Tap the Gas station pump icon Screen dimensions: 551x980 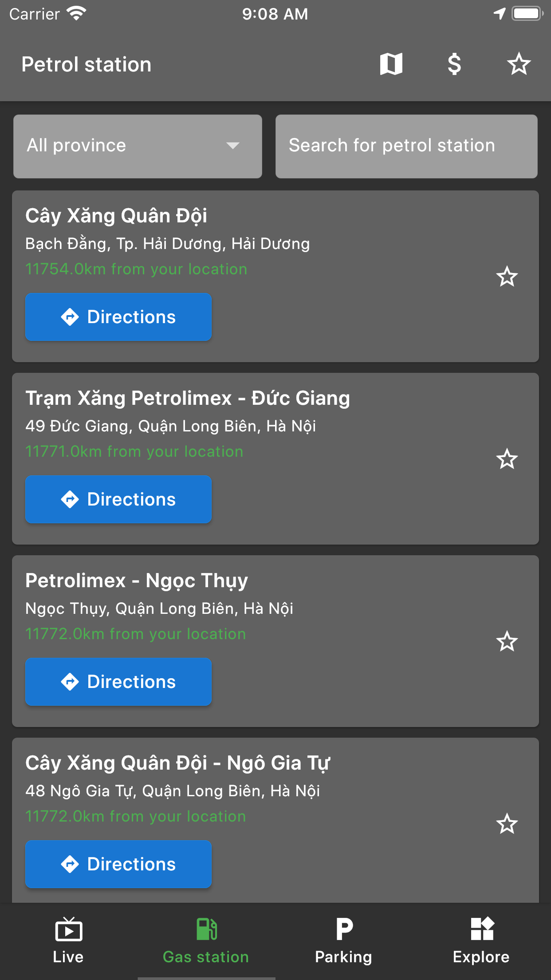pos(206,929)
